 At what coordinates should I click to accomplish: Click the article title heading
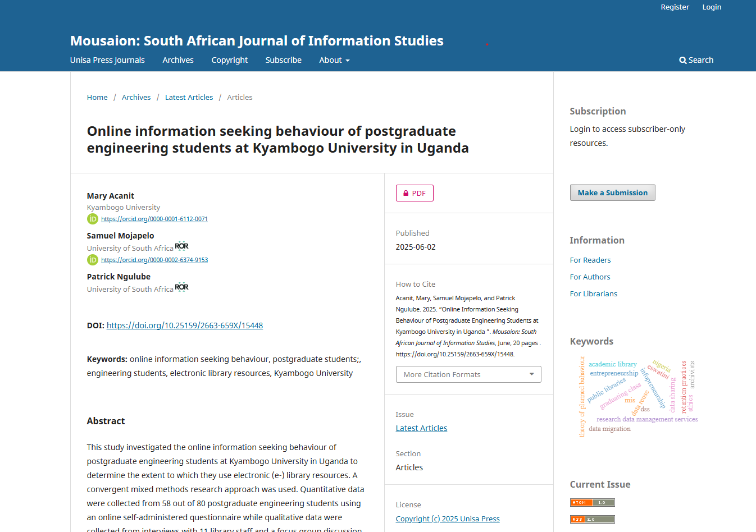pos(277,140)
